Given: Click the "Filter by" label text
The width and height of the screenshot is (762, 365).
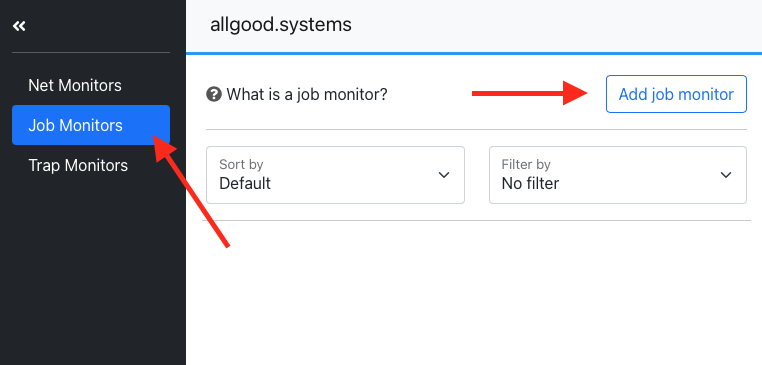Looking at the screenshot, I should (526, 164).
